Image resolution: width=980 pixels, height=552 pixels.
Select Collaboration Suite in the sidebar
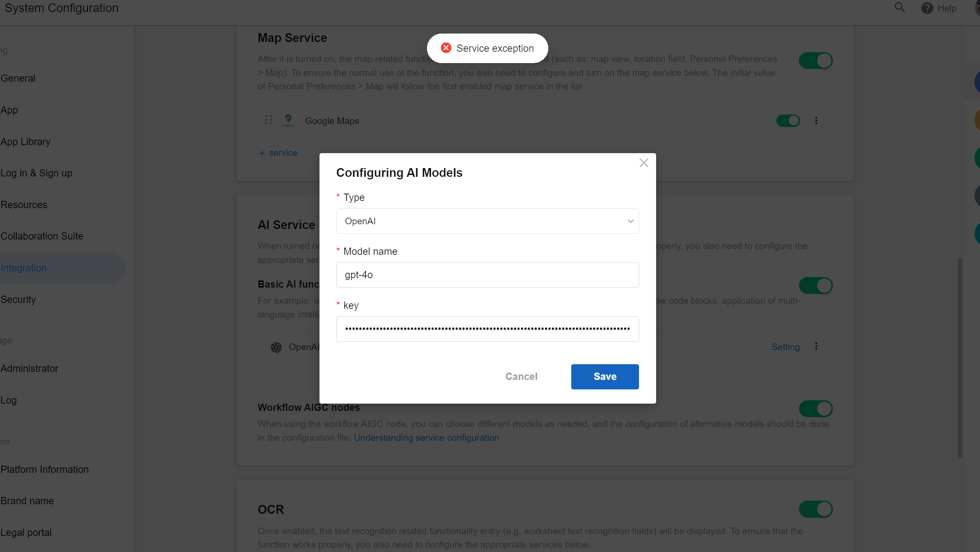[42, 236]
